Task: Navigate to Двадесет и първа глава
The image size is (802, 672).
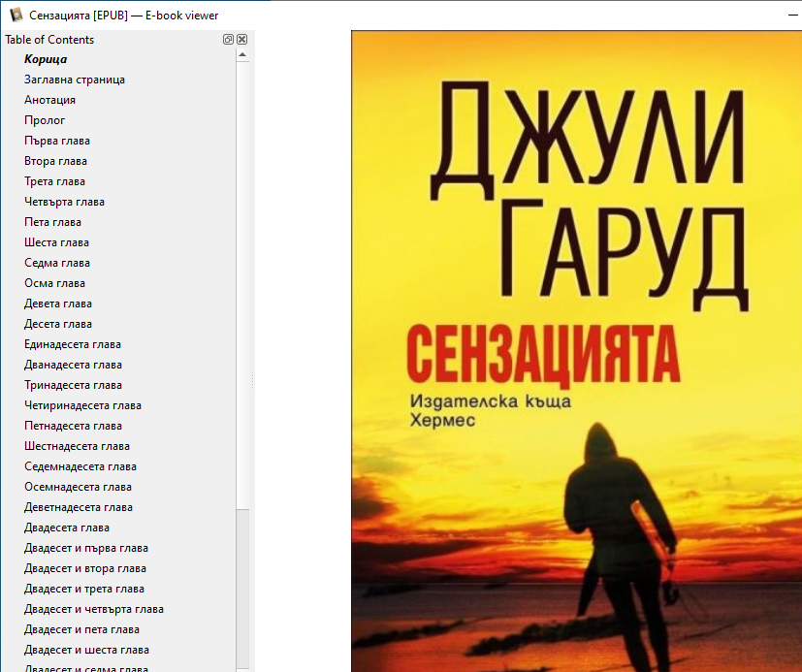Action: pyautogui.click(x=86, y=548)
